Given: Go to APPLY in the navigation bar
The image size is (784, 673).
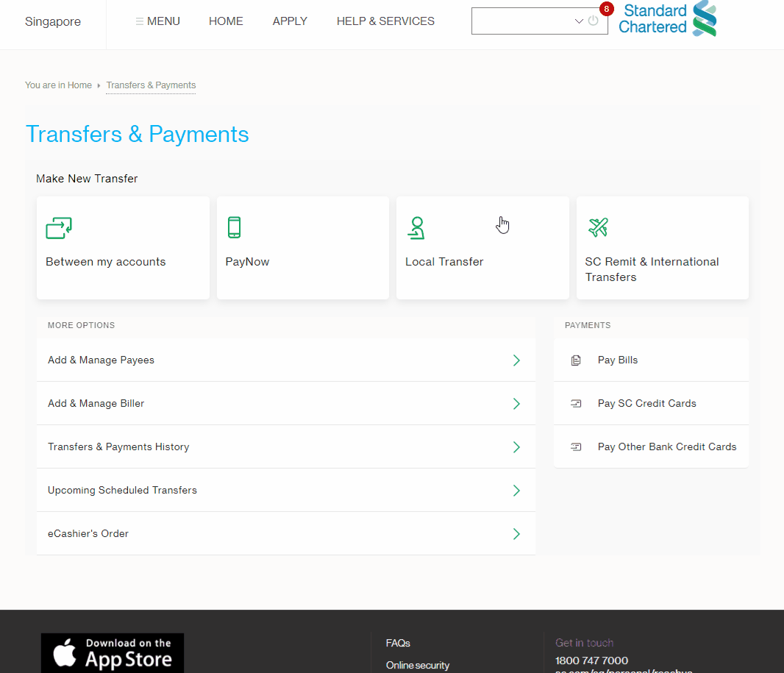Looking at the screenshot, I should pos(290,21).
